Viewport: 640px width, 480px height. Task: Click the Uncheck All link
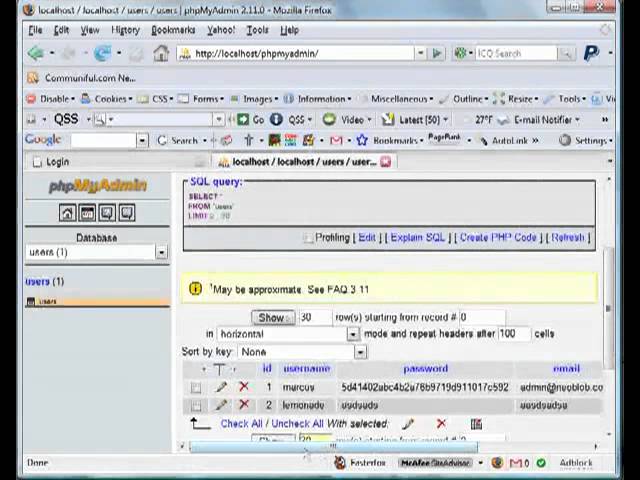(x=298, y=424)
